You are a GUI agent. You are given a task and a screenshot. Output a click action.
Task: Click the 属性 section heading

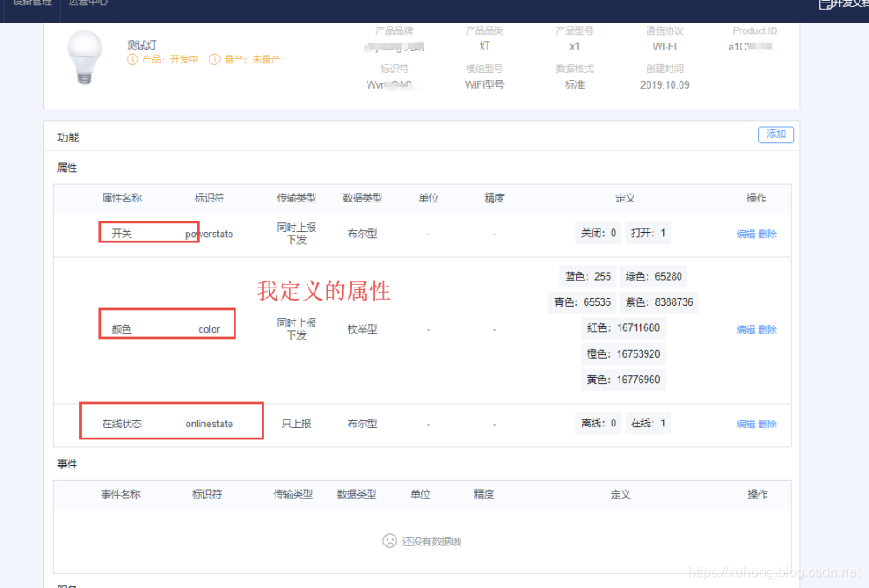[67, 168]
